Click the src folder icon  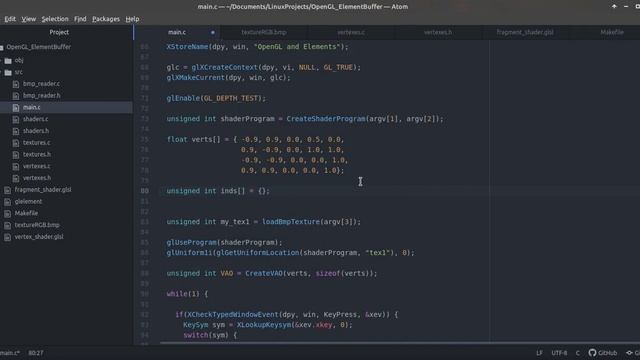8,73
